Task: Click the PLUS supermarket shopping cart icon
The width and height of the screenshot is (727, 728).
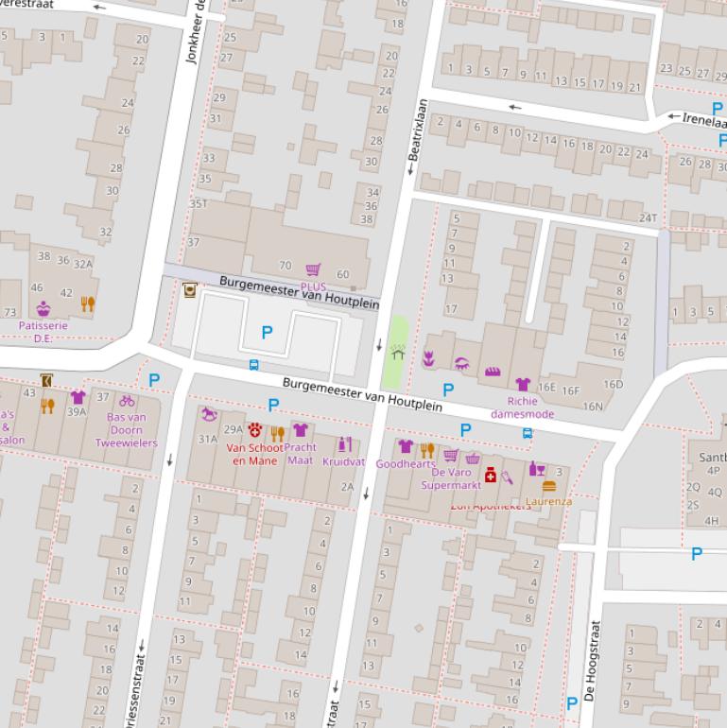Action: point(314,270)
